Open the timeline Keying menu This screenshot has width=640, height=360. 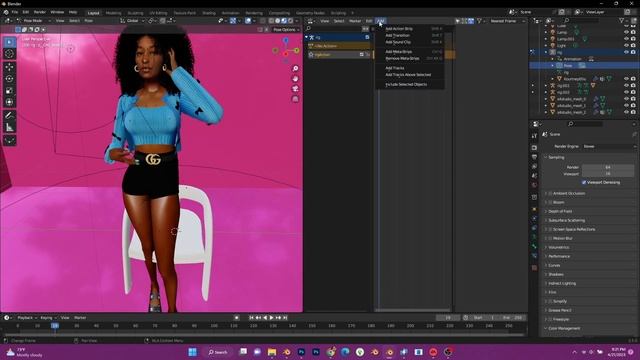coord(47,318)
